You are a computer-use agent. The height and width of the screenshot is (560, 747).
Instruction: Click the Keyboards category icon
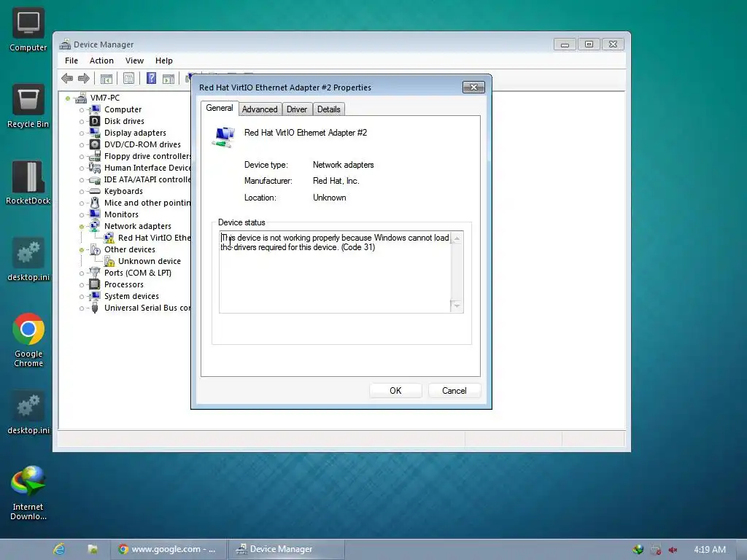[x=95, y=191]
